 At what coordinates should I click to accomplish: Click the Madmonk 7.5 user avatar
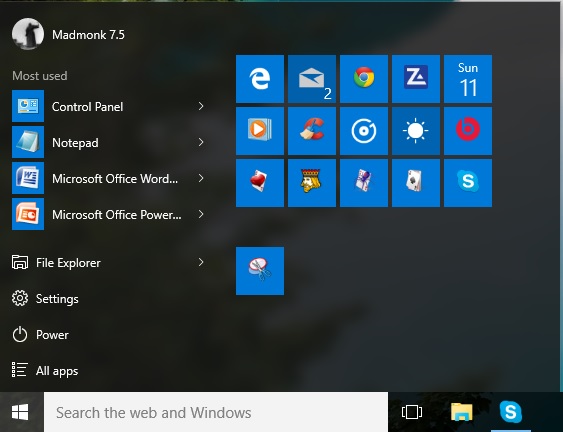(x=28, y=34)
